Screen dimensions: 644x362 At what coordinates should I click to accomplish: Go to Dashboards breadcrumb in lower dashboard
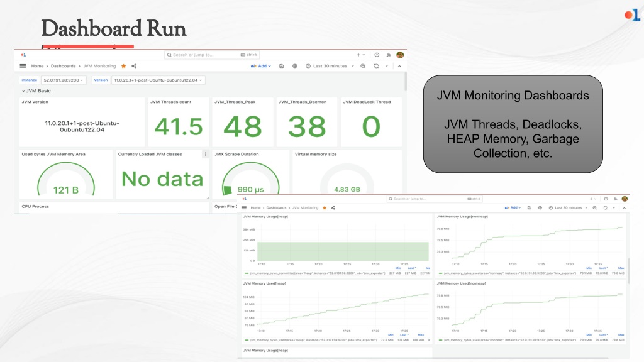277,207
